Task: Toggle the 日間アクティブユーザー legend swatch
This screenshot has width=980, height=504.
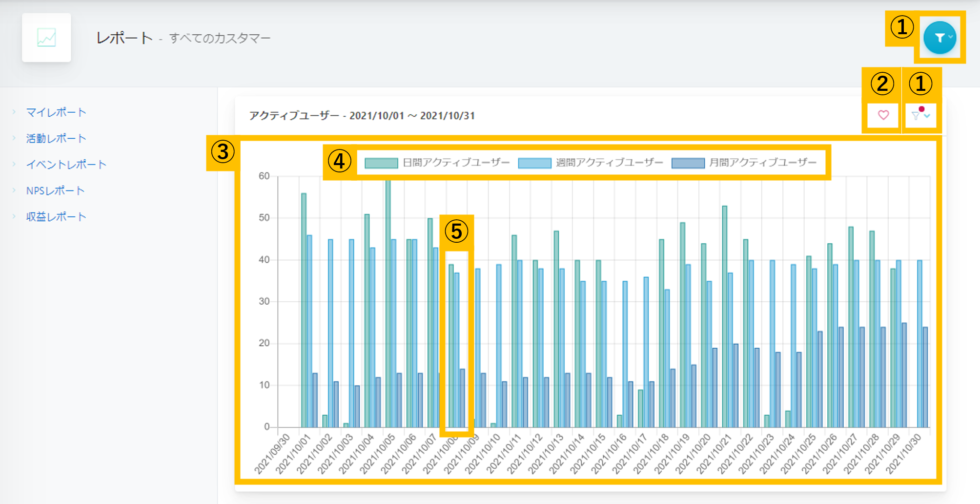Action: coord(381,163)
